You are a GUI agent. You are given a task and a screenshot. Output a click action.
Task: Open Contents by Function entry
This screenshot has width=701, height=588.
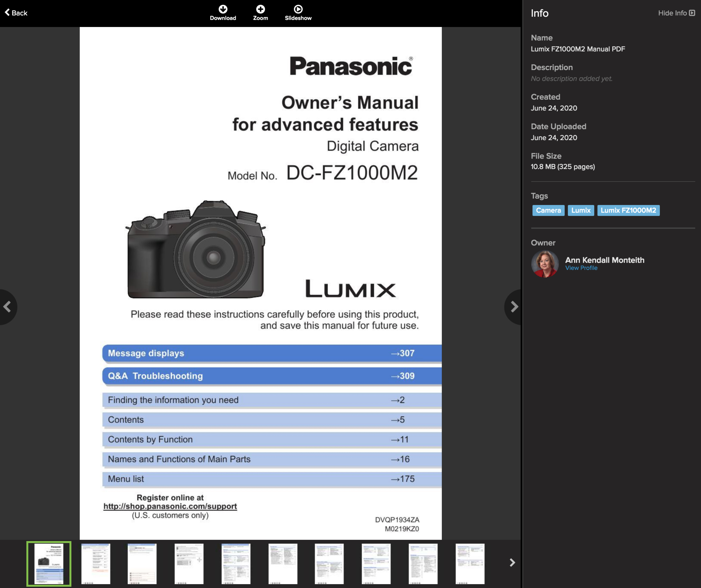tap(272, 439)
